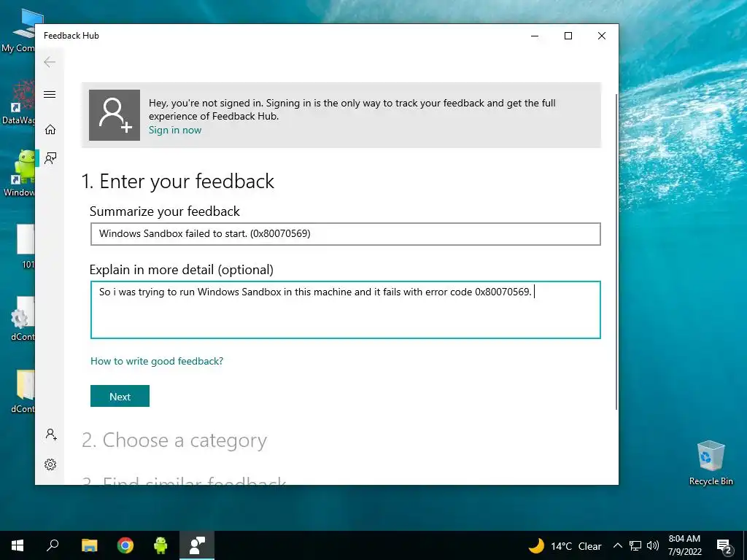Select the DataWag desktop shortcut

coord(18,102)
